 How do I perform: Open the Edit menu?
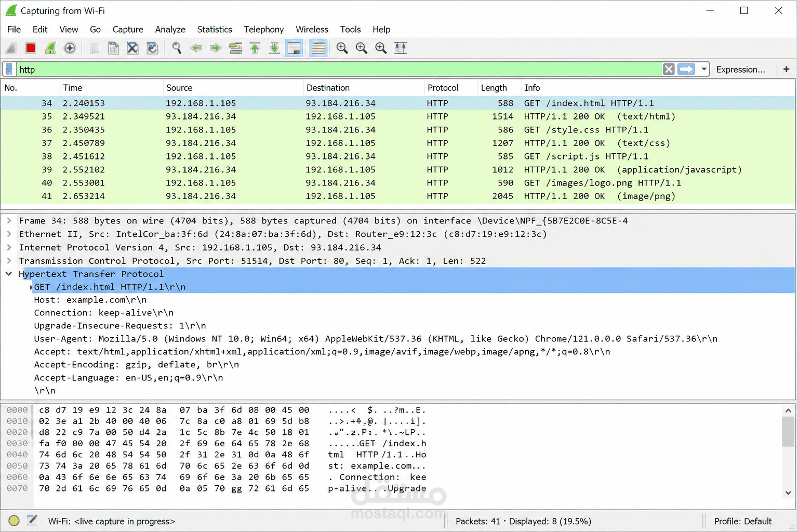click(40, 30)
